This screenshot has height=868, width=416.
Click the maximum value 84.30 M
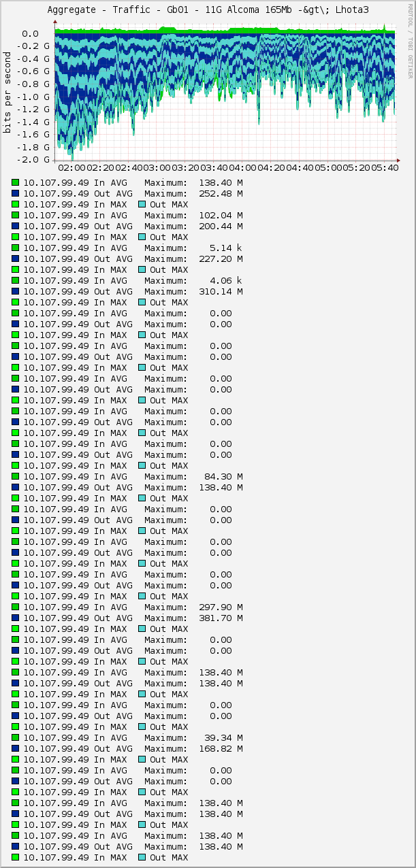click(223, 477)
